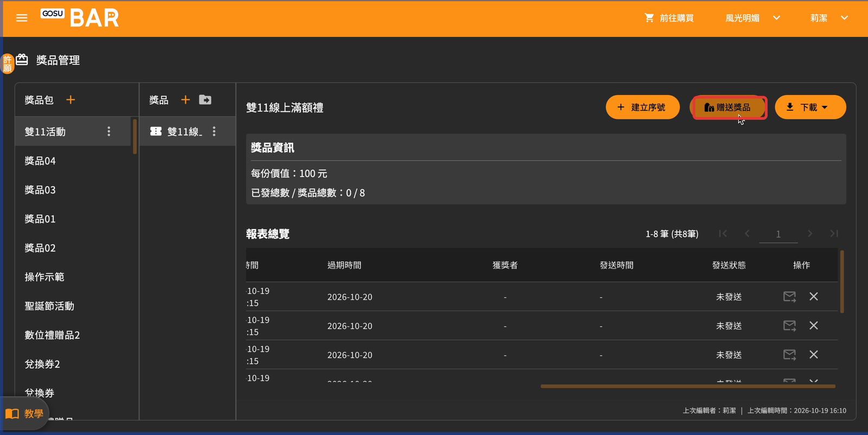Select 獎品01 prize pack
This screenshot has height=435, width=868.
click(x=74, y=219)
